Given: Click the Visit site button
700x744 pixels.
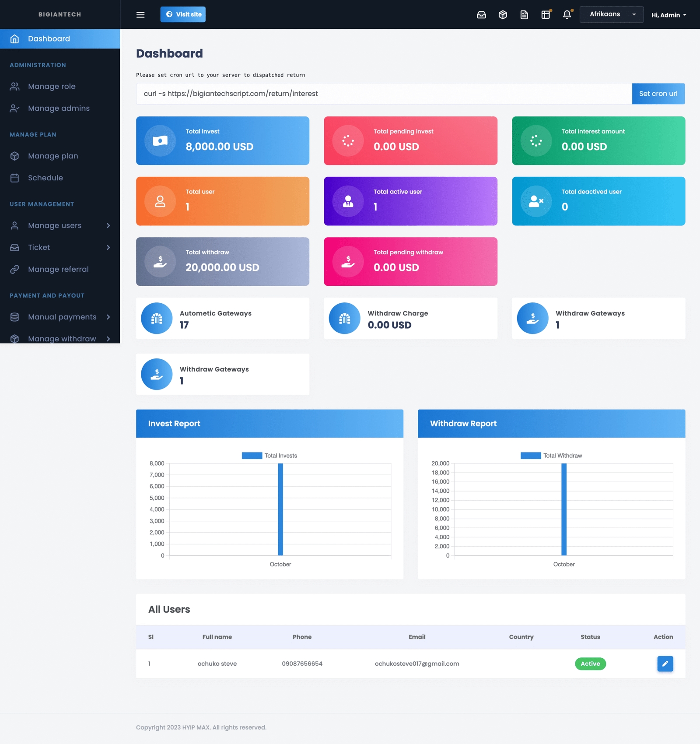Looking at the screenshot, I should 183,14.
